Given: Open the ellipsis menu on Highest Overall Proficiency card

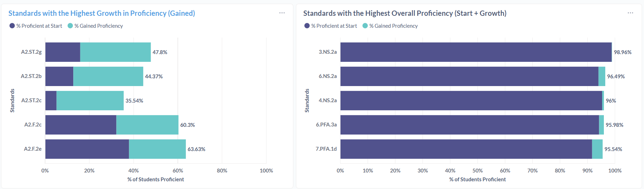Looking at the screenshot, I should pyautogui.click(x=630, y=13).
